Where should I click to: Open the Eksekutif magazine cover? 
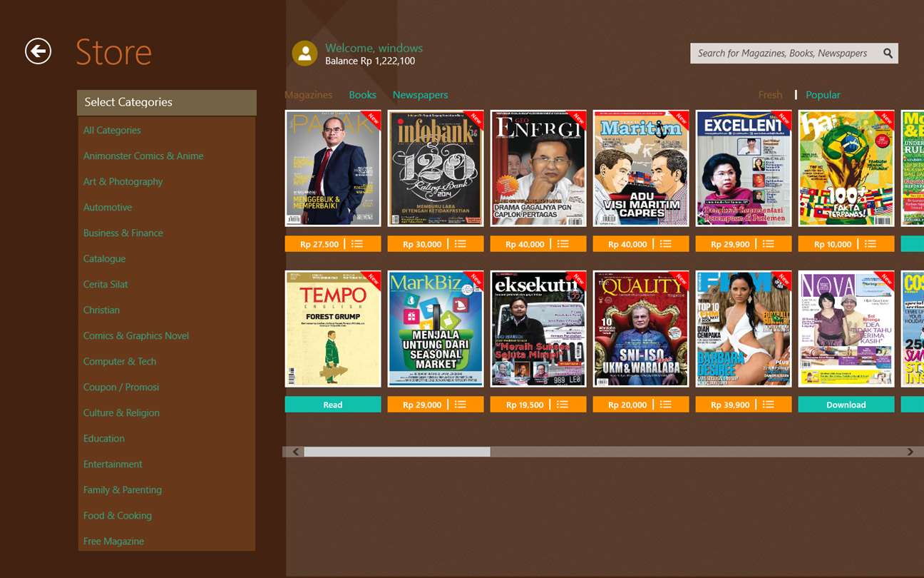pyautogui.click(x=538, y=329)
